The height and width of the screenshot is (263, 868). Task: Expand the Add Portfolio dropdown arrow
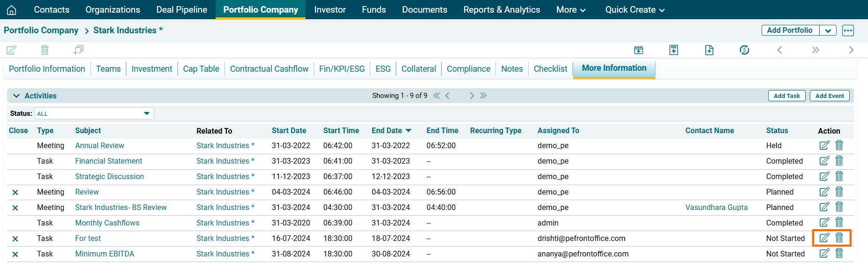pyautogui.click(x=828, y=30)
